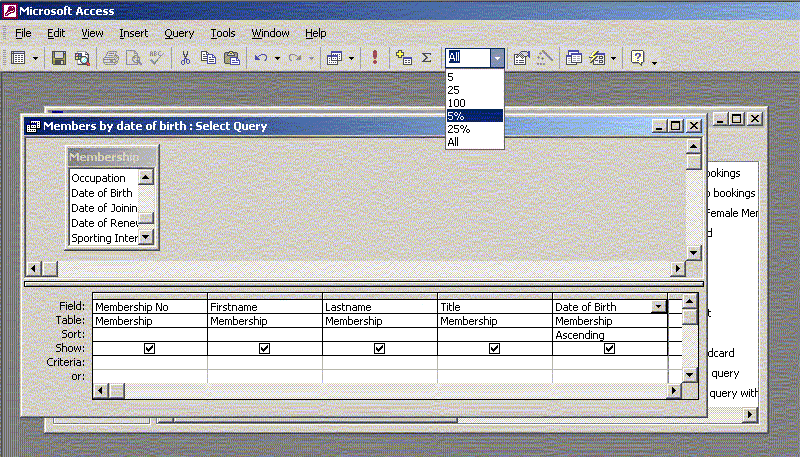
Task: Uncheck Show box for Membership No
Action: coord(149,349)
